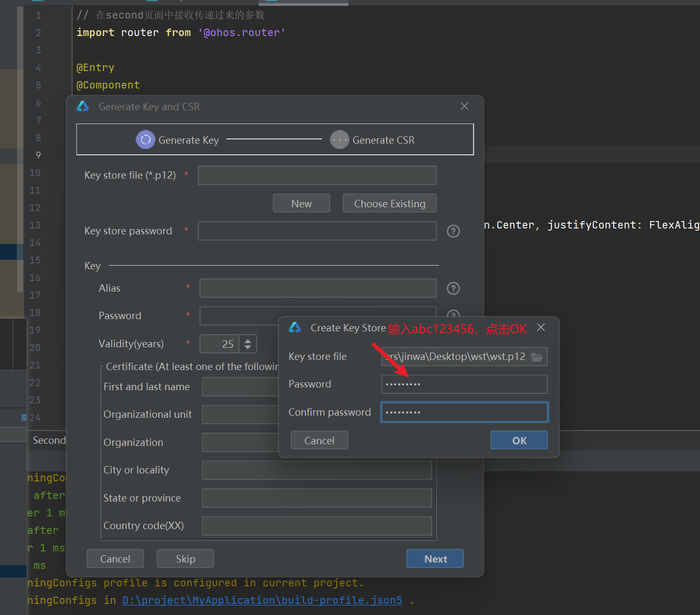Click the Generate CSR step circle icon

pos(339,140)
